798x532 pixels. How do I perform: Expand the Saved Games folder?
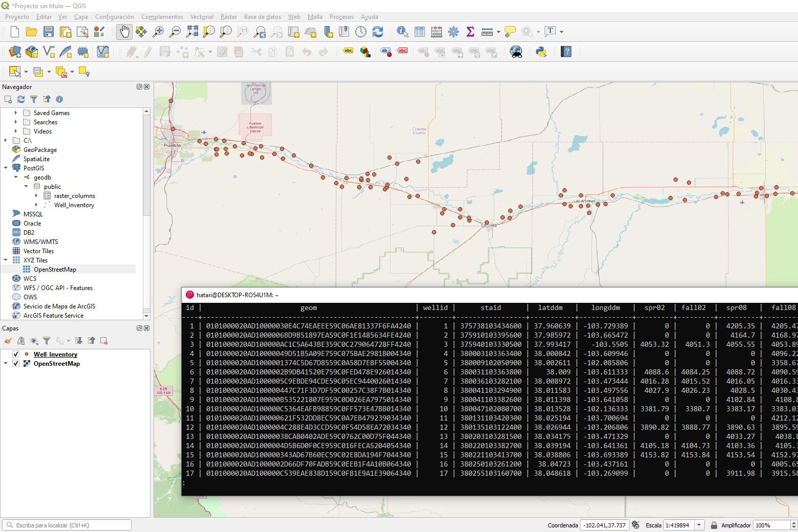tap(16, 113)
